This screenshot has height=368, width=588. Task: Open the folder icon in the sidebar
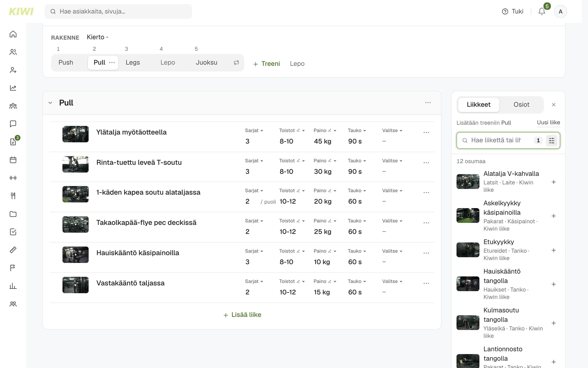pyautogui.click(x=13, y=214)
